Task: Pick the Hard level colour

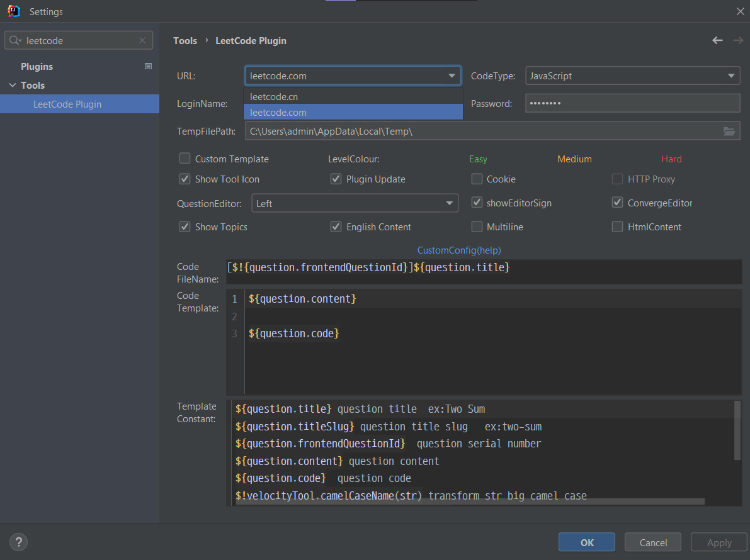Action: (671, 159)
